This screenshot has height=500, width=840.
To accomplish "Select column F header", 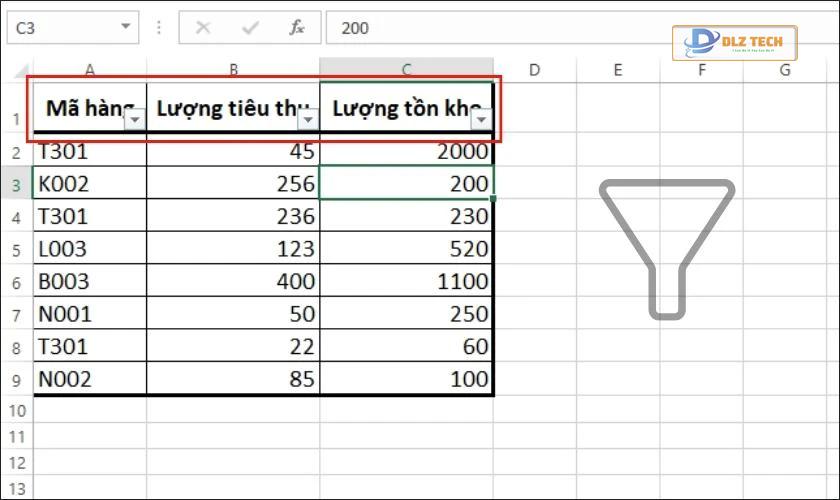I will [701, 70].
